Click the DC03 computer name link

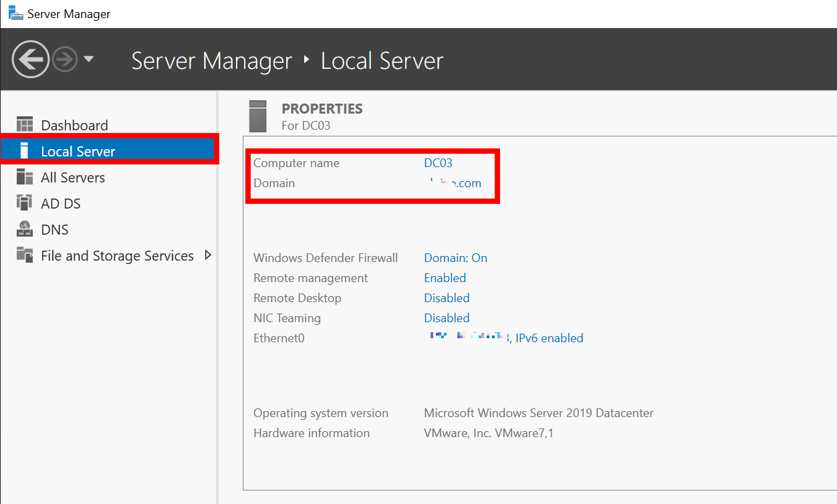(438, 163)
